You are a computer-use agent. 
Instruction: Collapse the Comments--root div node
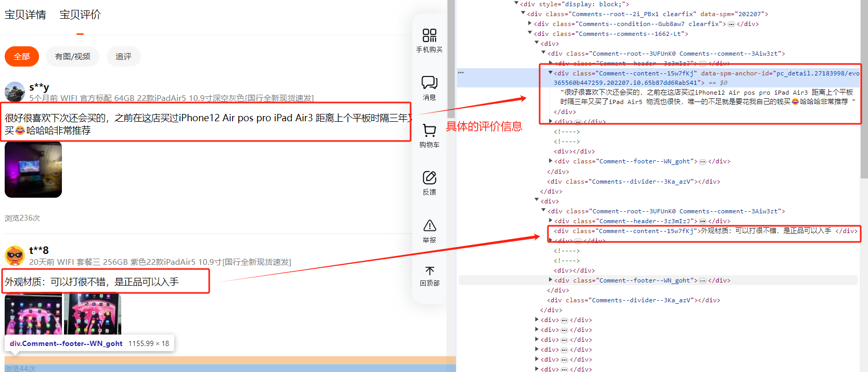[523, 14]
